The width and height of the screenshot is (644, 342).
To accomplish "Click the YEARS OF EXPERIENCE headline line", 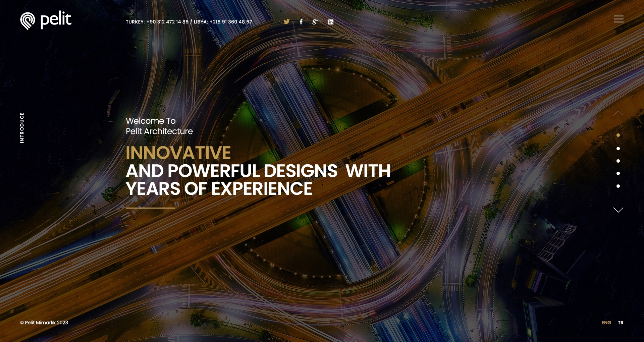I will point(219,189).
